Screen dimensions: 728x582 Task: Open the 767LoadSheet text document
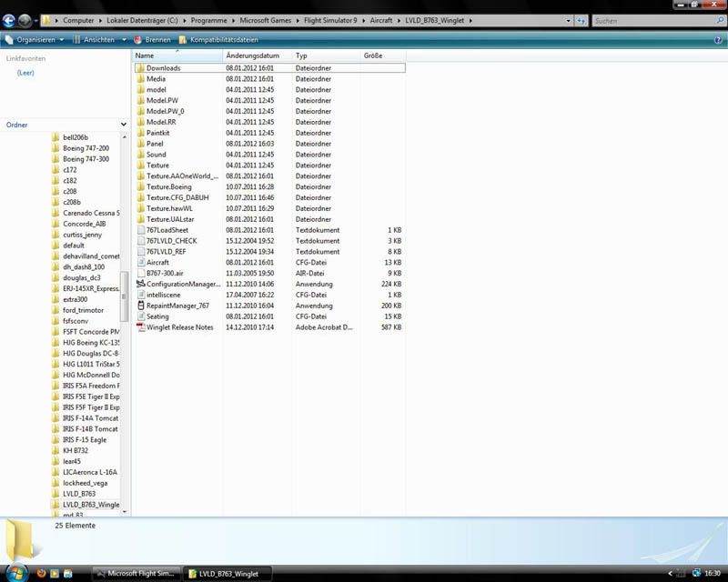click(167, 230)
